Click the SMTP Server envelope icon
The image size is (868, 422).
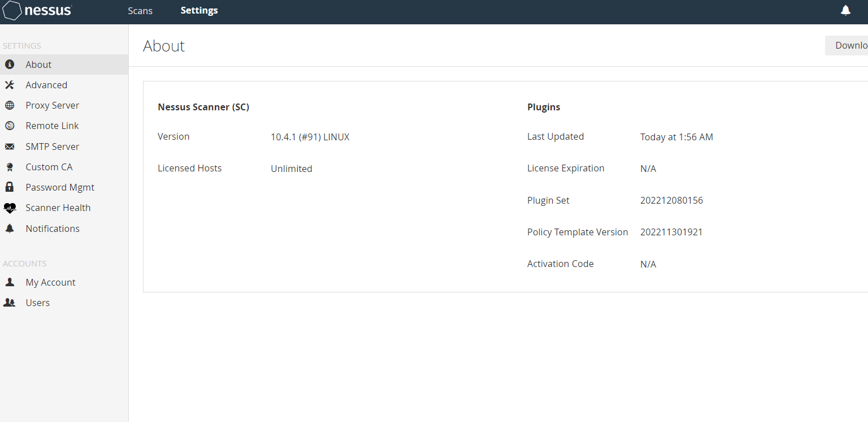pyautogui.click(x=10, y=147)
